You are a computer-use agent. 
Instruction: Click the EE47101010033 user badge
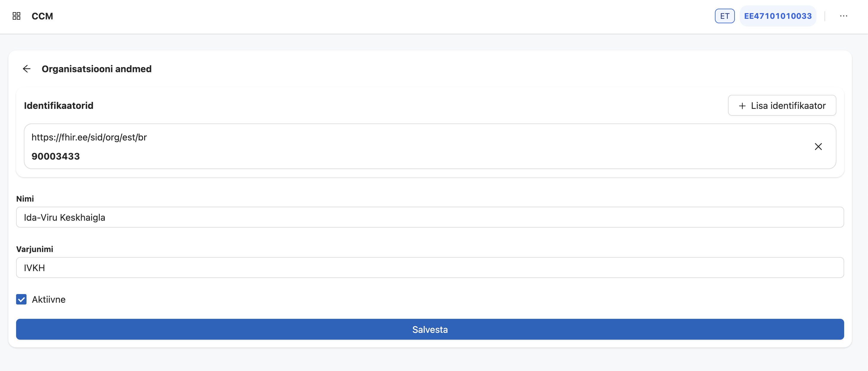pos(778,16)
